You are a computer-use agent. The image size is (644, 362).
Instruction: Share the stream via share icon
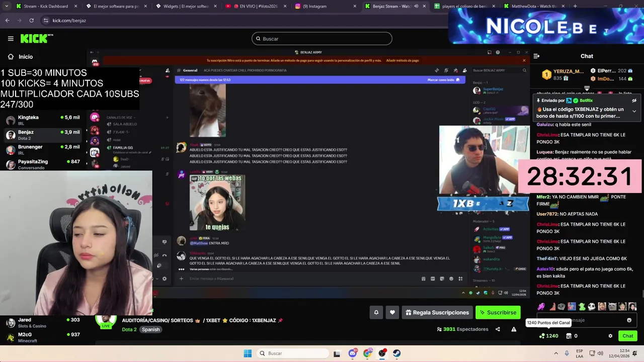[x=498, y=329]
